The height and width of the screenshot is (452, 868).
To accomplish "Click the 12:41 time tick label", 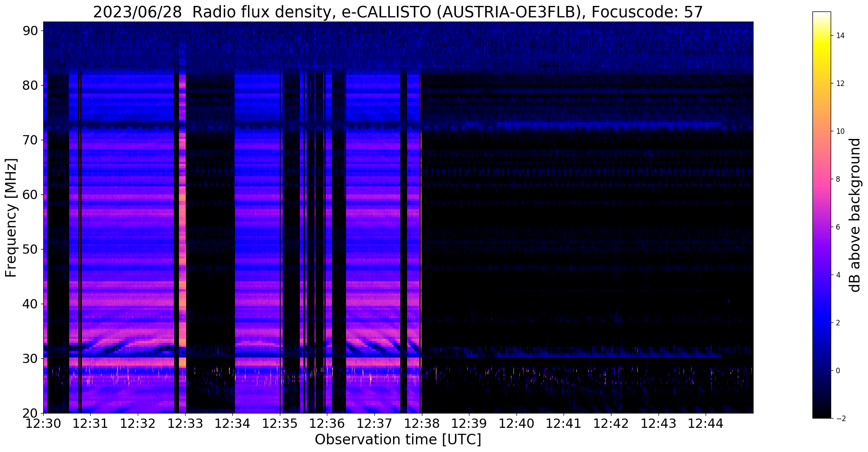I will coord(564,423).
